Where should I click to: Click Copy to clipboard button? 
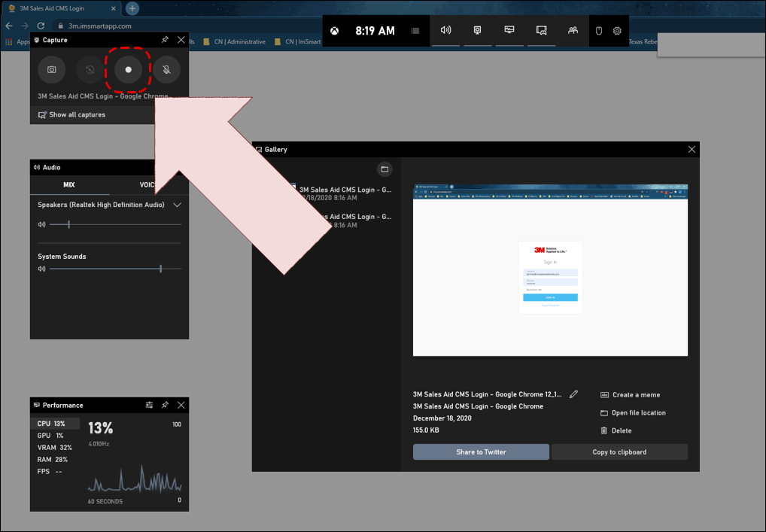click(x=619, y=452)
